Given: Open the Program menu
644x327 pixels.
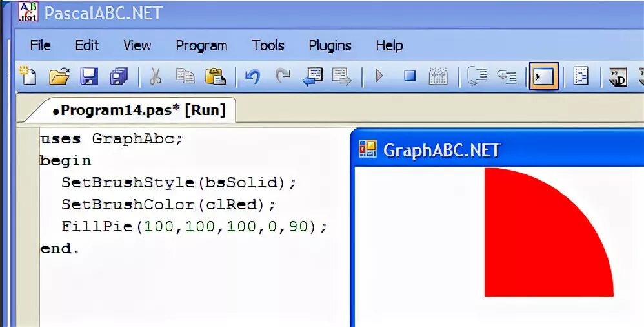Looking at the screenshot, I should [x=201, y=46].
